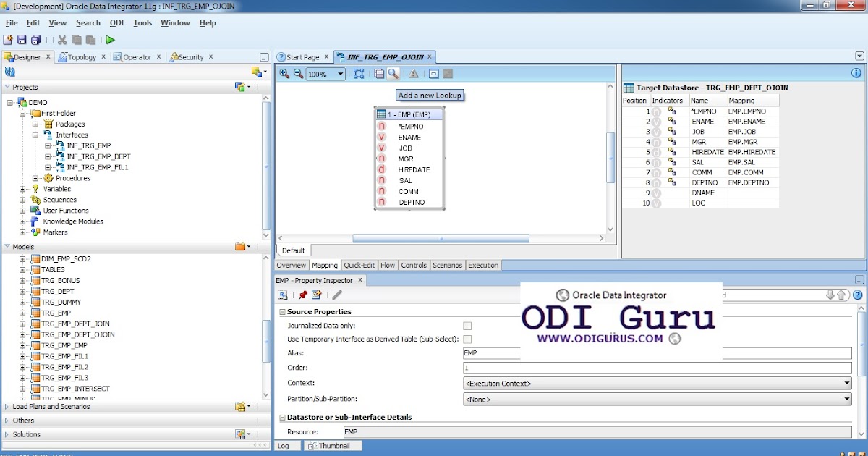Expand the Packages tree node

[35, 124]
